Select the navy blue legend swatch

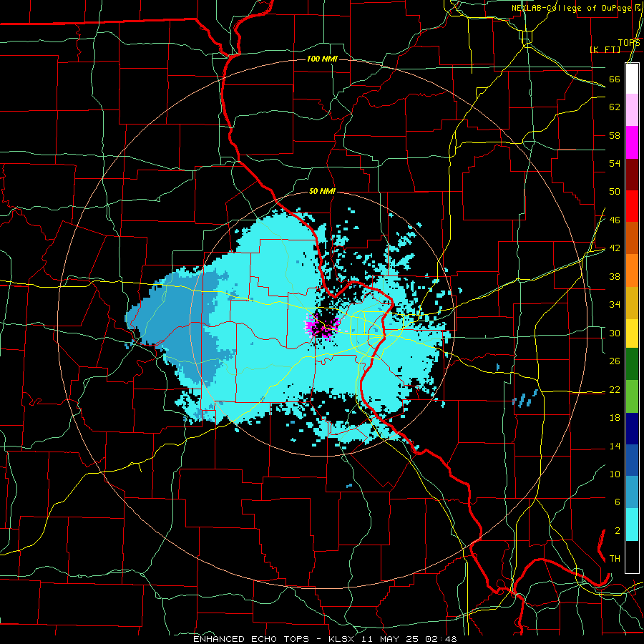[x=632, y=429]
